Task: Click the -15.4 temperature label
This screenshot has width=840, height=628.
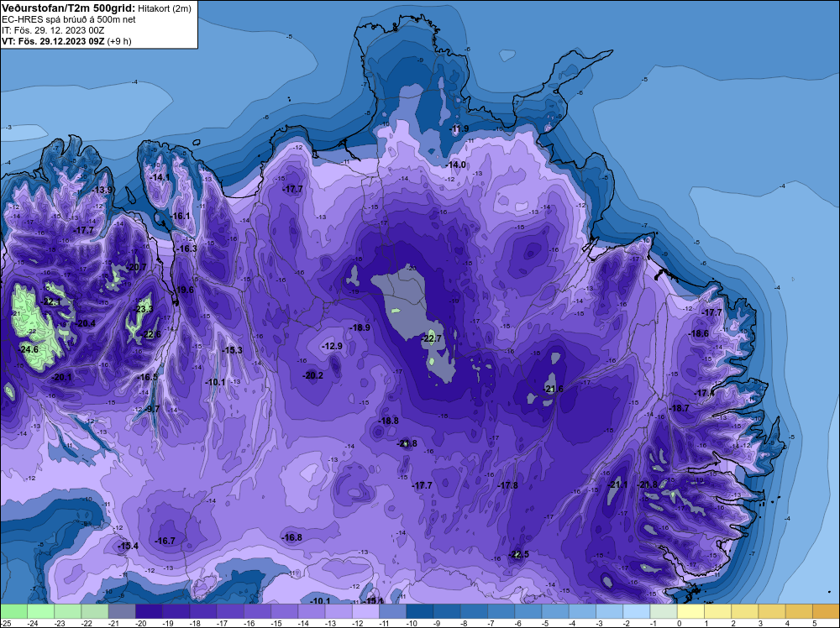Action: [x=128, y=546]
